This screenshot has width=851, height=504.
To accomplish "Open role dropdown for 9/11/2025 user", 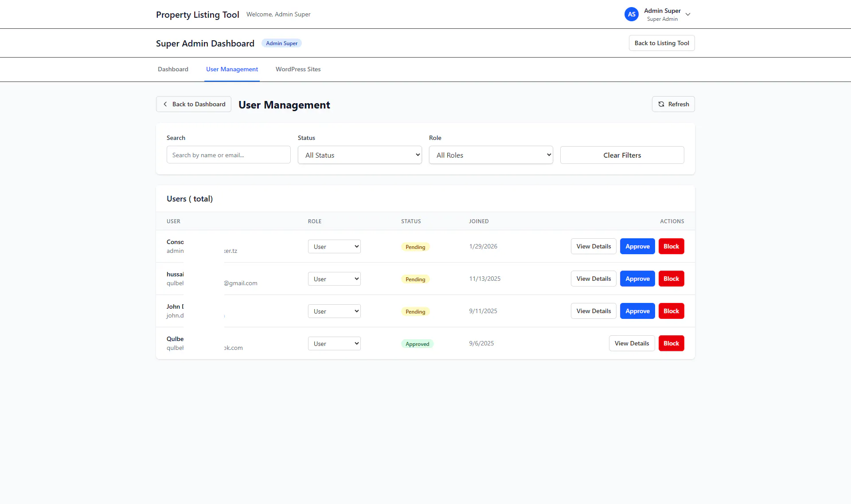I will click(x=334, y=311).
